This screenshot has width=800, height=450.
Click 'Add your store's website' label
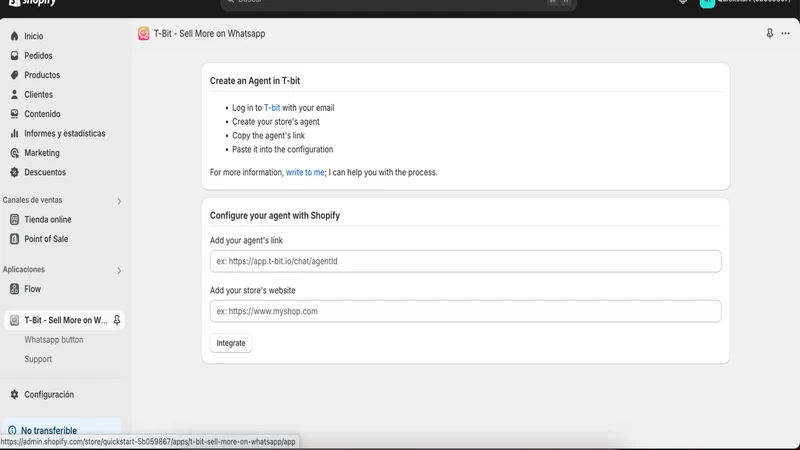click(253, 290)
